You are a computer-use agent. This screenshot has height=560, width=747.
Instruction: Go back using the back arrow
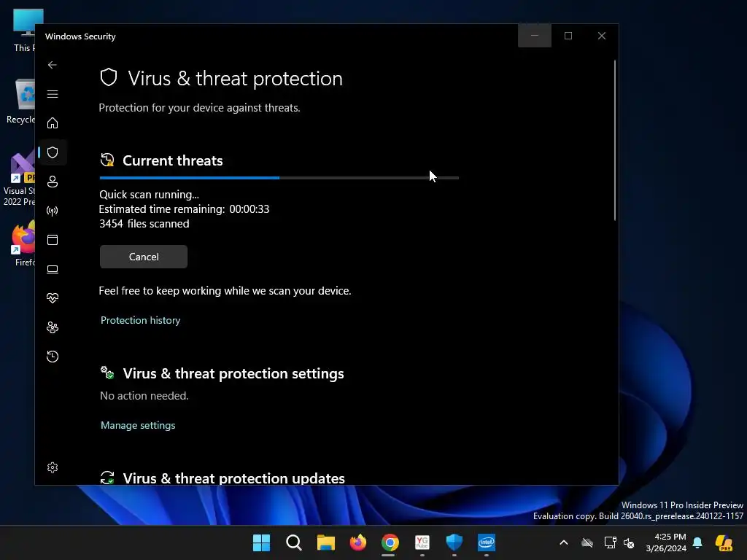pos(53,65)
